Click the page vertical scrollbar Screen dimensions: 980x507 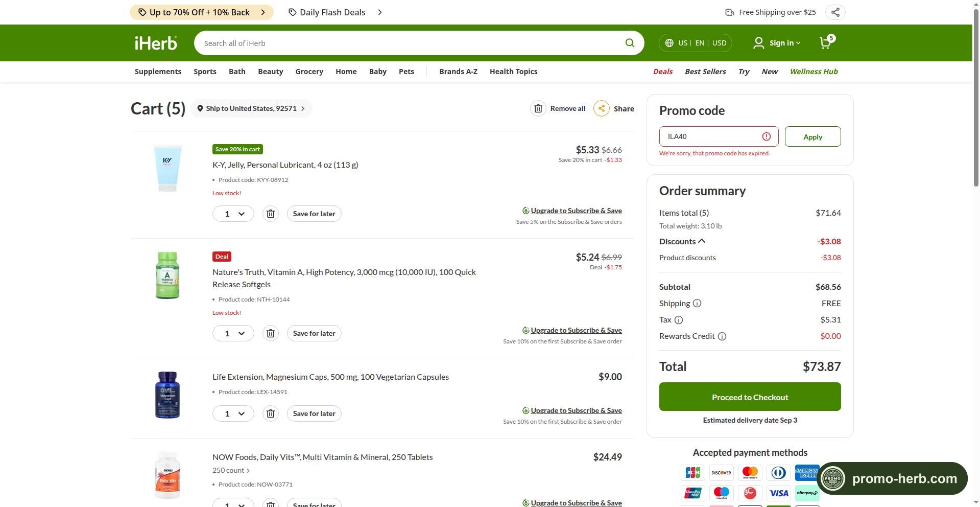click(x=976, y=97)
